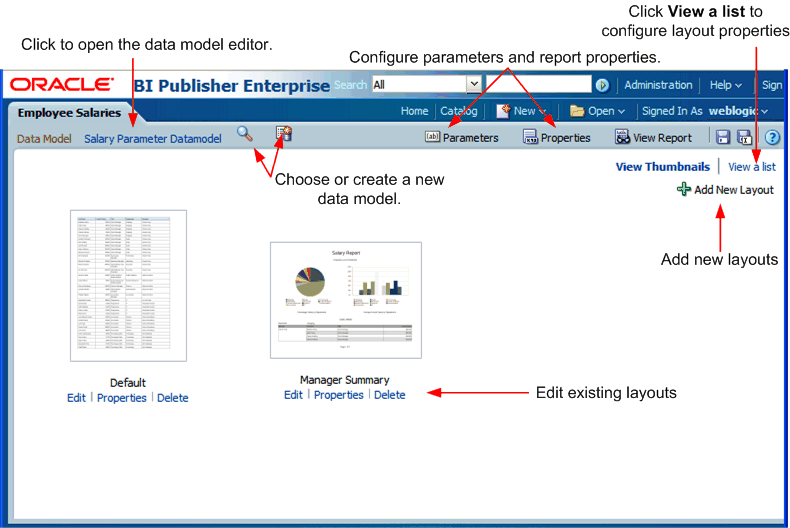
Task: Edit the Manager Summary layout
Action: tap(293, 395)
